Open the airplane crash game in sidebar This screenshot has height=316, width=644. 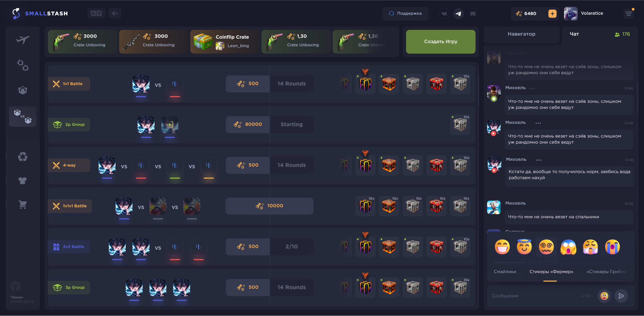coord(23,40)
